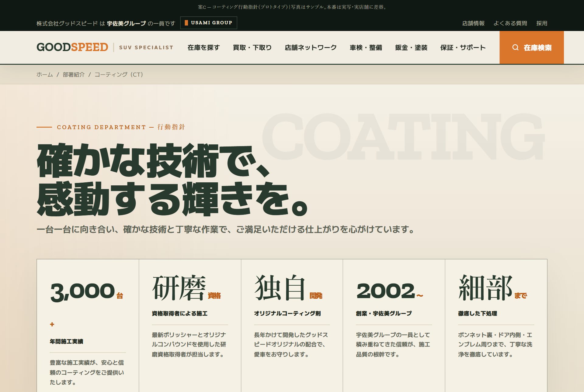584x392 pixels.
Task: Click the subtitle beginning 一台一台に向き合い
Action: (x=225, y=229)
